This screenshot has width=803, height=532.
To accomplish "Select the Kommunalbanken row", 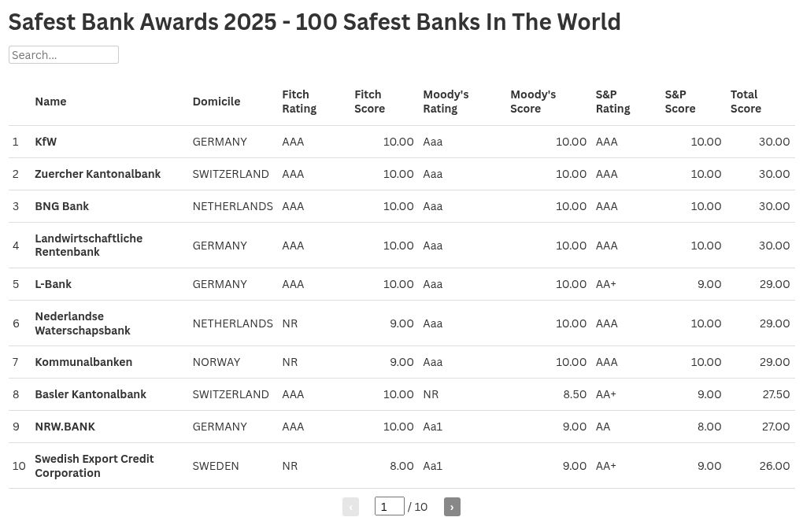I will (83, 362).
